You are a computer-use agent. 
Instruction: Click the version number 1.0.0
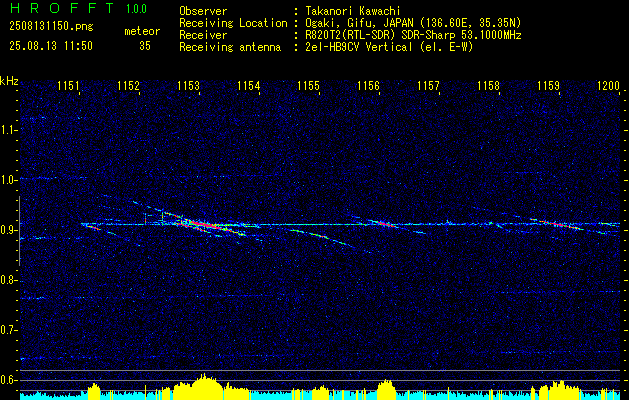click(136, 9)
